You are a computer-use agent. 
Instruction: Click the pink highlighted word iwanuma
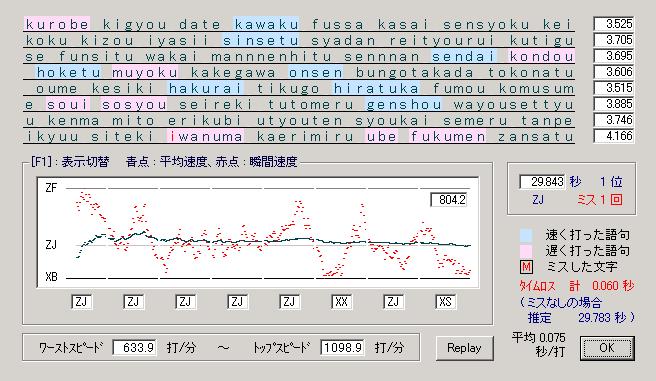point(205,136)
